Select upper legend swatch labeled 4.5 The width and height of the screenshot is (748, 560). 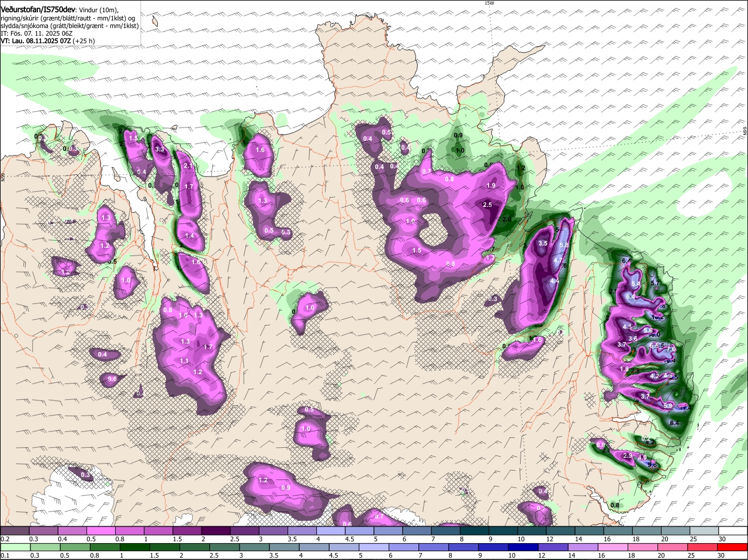tap(359, 530)
